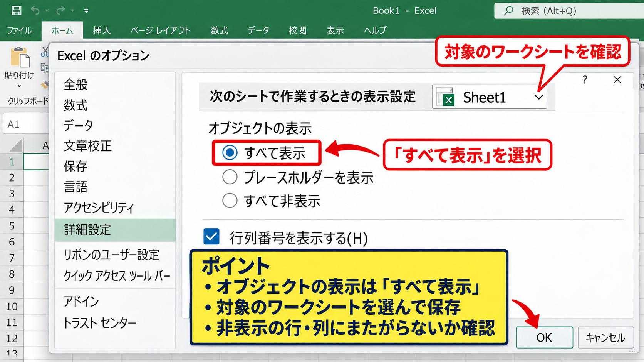Image resolution: width=644 pixels, height=362 pixels.
Task: Select アクセシビリティ category
Action: click(x=99, y=208)
